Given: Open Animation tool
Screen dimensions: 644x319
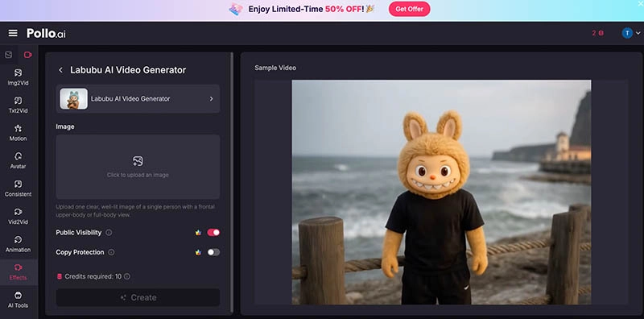Looking at the screenshot, I should [x=18, y=244].
